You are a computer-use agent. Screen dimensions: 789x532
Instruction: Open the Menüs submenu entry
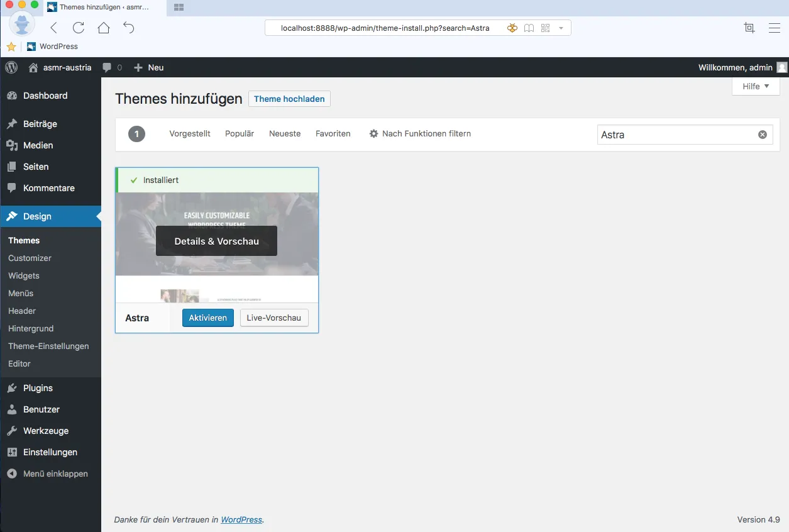pyautogui.click(x=21, y=293)
